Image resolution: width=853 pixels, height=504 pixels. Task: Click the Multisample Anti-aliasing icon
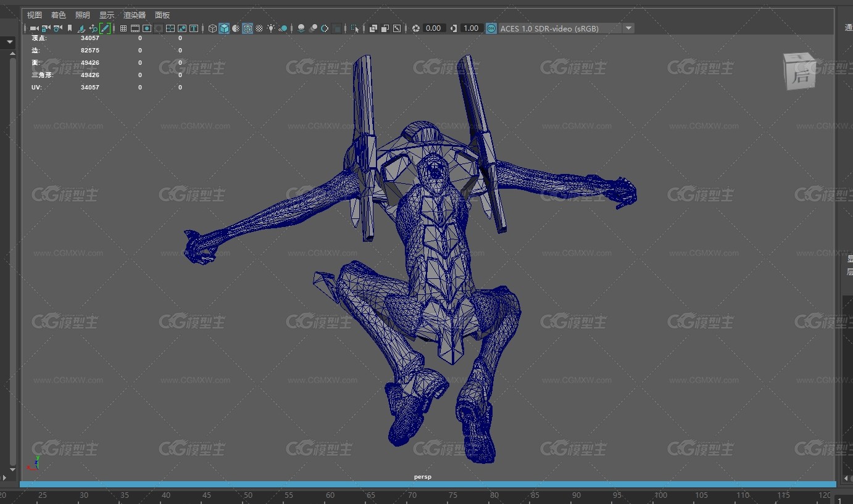[325, 28]
